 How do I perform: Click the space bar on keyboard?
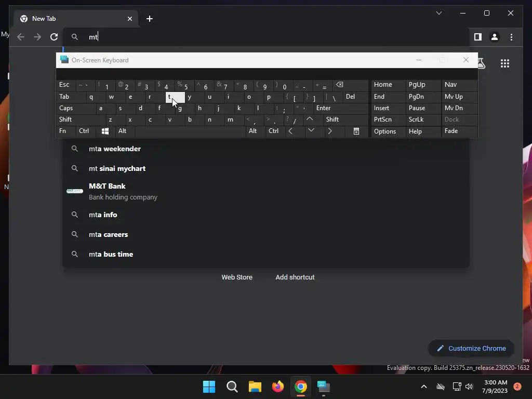click(190, 131)
